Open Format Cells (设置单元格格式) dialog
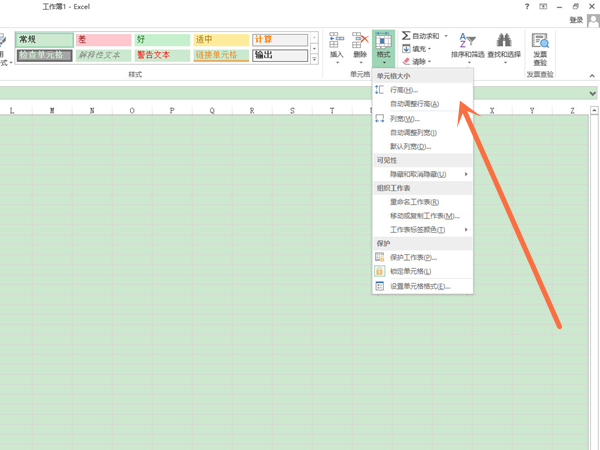The width and height of the screenshot is (600, 450). [420, 286]
